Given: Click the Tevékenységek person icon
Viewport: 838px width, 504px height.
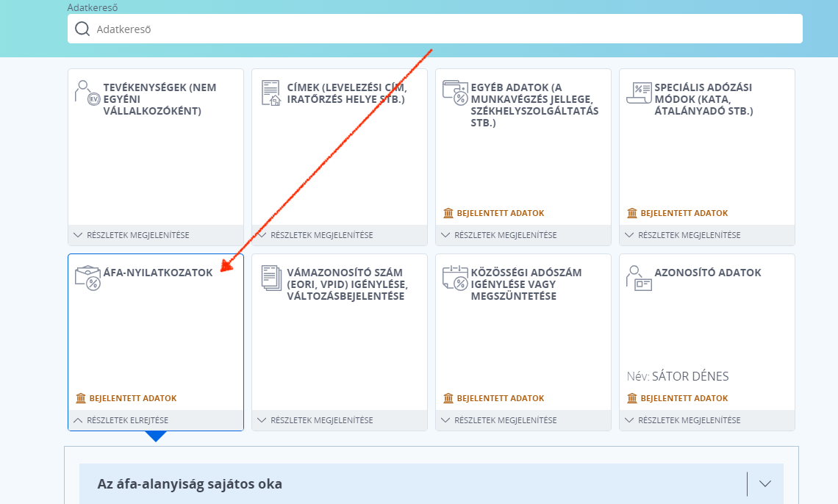Looking at the screenshot, I should point(87,93).
